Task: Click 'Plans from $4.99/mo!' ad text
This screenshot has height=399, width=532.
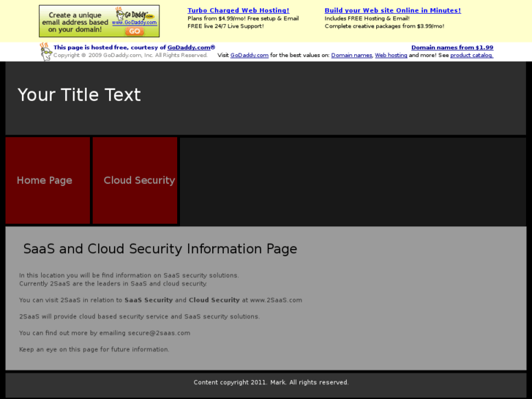Action: coord(243,19)
